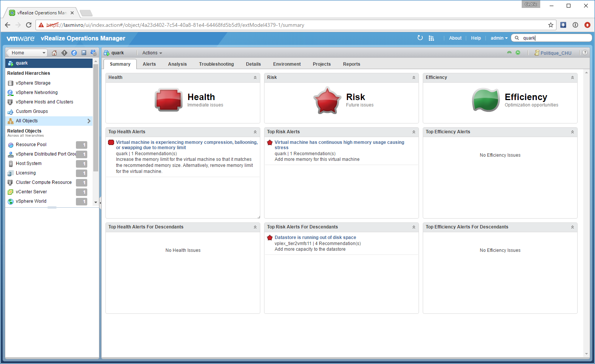Select Cluster Compute Resource related object

[x=44, y=182]
